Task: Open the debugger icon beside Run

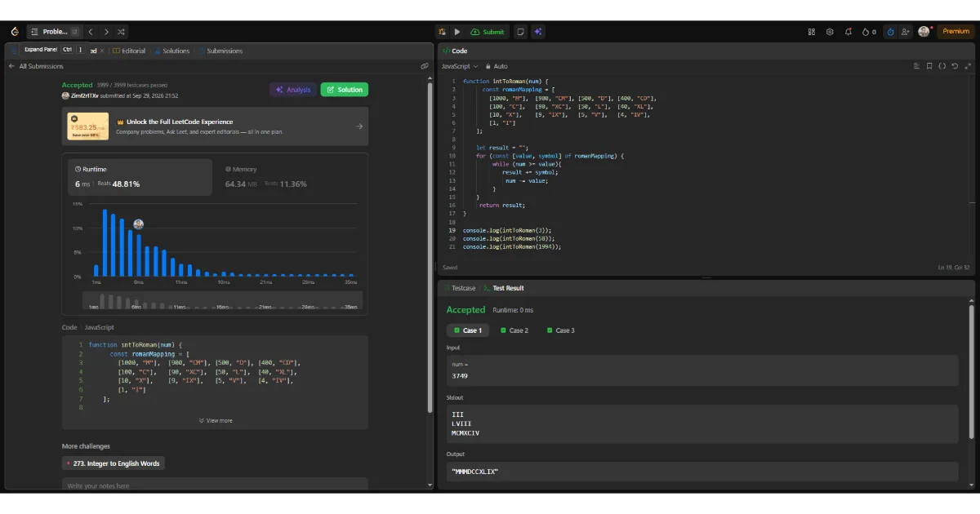Action: [x=442, y=32]
